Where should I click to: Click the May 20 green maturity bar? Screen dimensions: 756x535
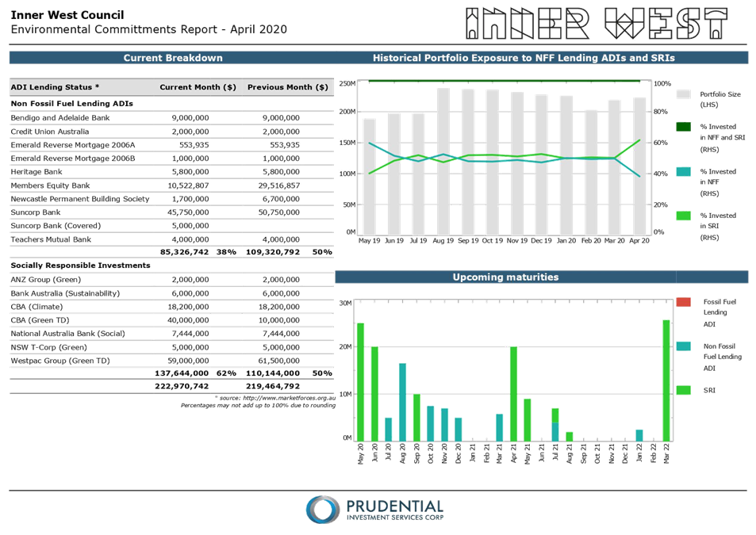pyautogui.click(x=360, y=382)
